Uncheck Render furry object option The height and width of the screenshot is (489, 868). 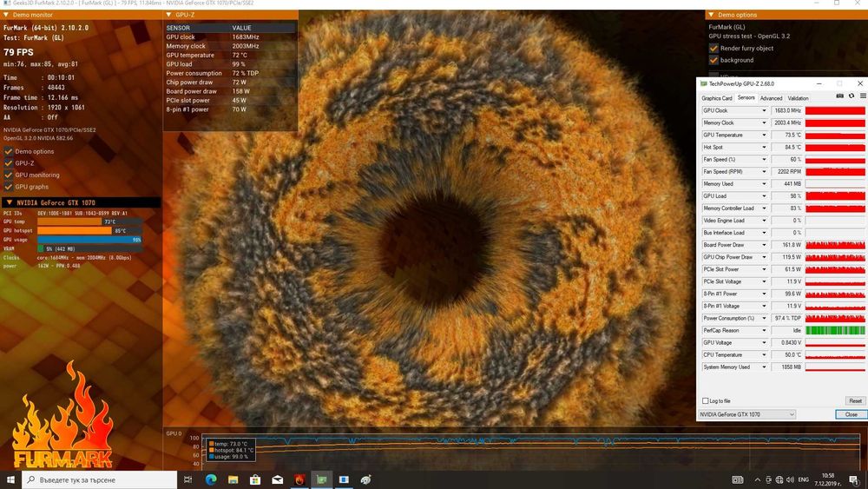(x=713, y=48)
